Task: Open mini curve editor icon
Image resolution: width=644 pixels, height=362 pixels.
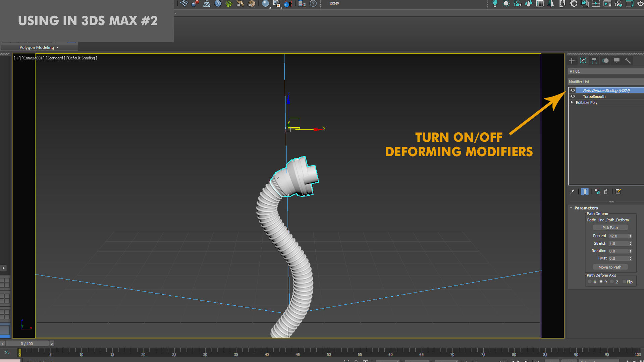Action: (7, 352)
